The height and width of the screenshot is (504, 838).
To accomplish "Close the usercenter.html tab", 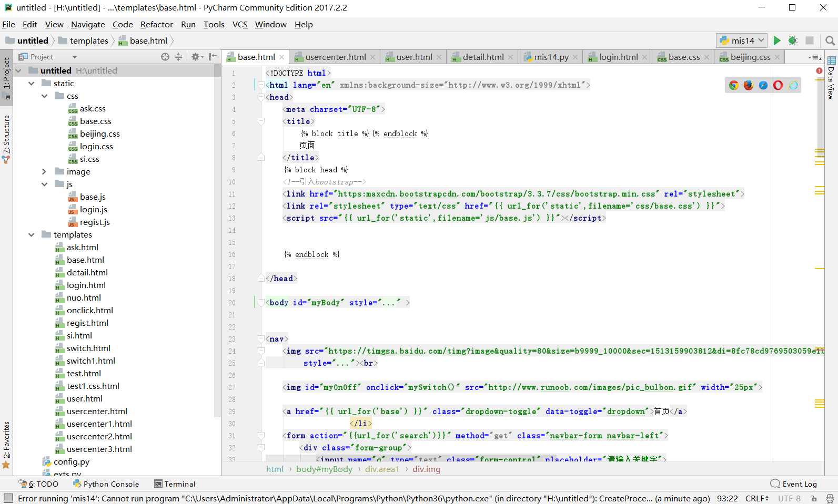I will pyautogui.click(x=373, y=57).
